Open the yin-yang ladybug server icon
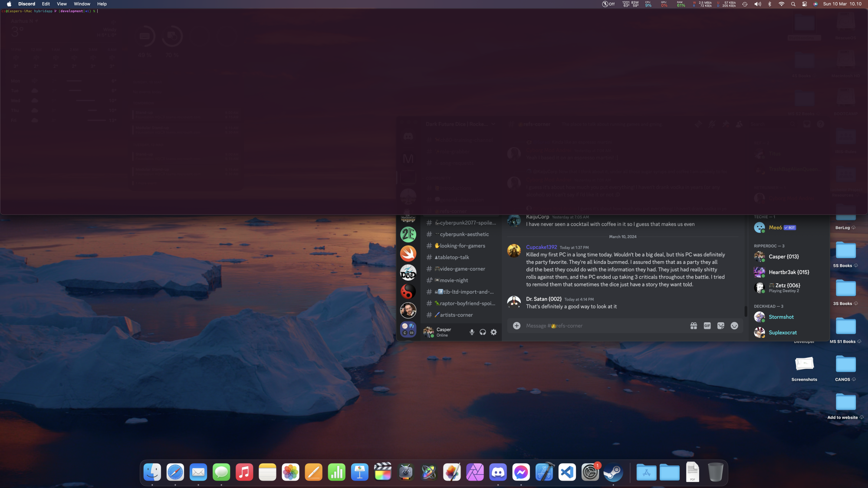The height and width of the screenshot is (488, 868). pos(408,291)
